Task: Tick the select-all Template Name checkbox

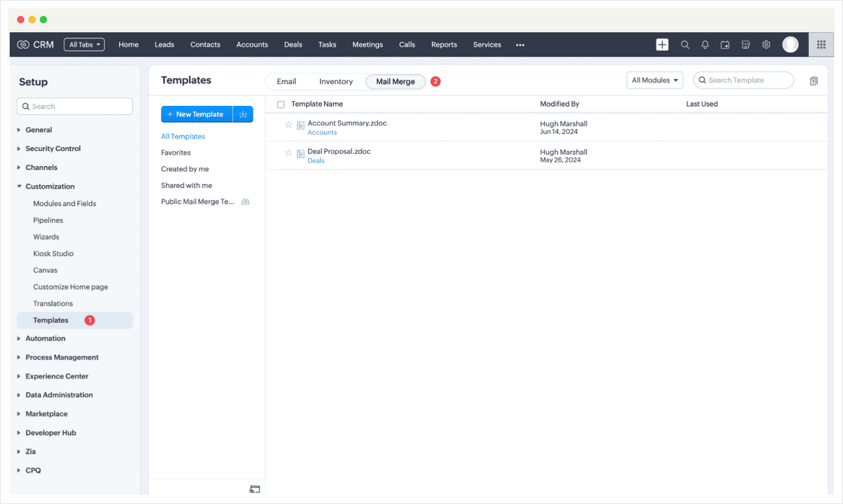Action: [x=281, y=104]
